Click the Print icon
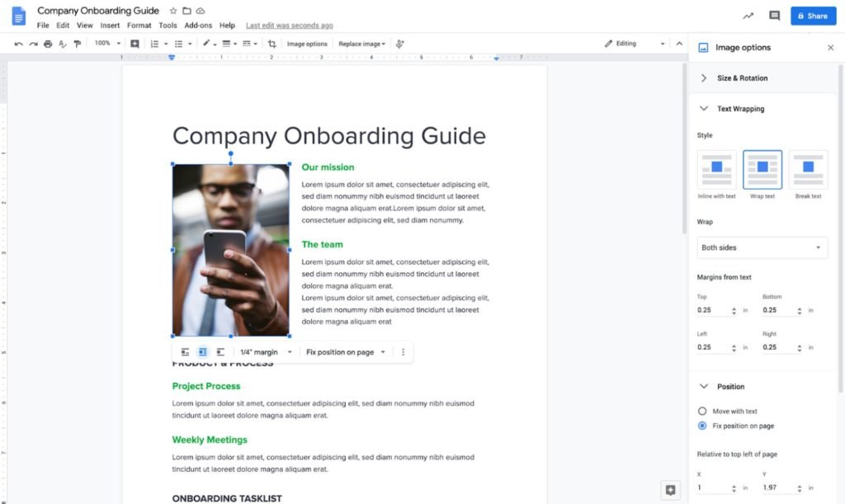 click(48, 44)
